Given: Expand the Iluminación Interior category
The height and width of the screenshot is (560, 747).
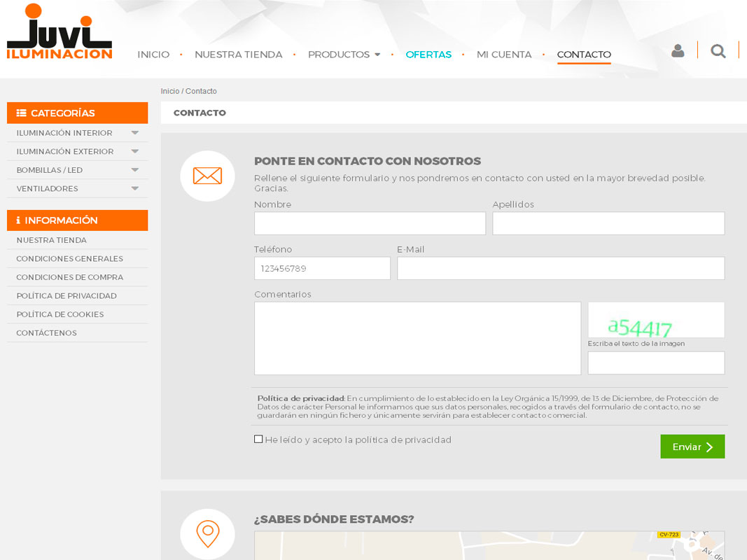Looking at the screenshot, I should [x=134, y=133].
